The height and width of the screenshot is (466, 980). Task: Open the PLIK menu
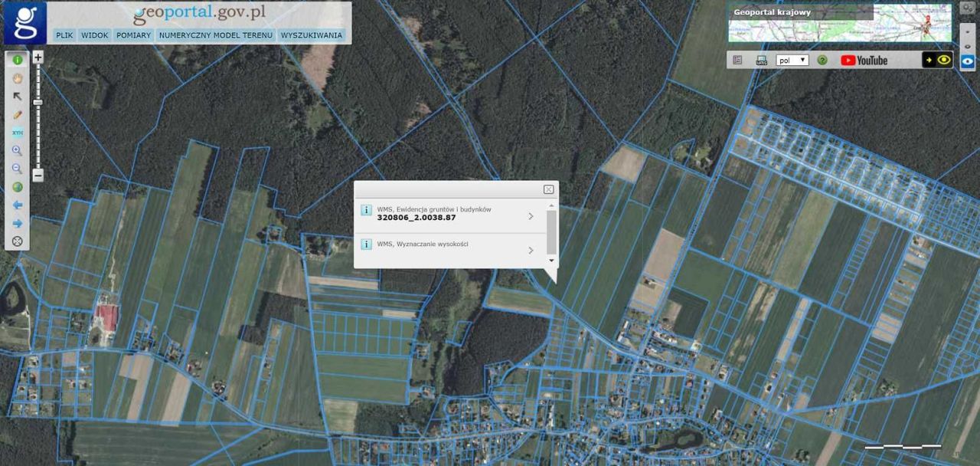[x=64, y=35]
